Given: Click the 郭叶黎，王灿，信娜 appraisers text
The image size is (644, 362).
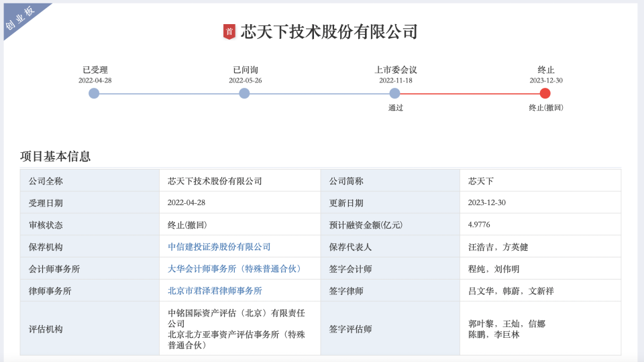Looking at the screenshot, I should [x=507, y=324].
